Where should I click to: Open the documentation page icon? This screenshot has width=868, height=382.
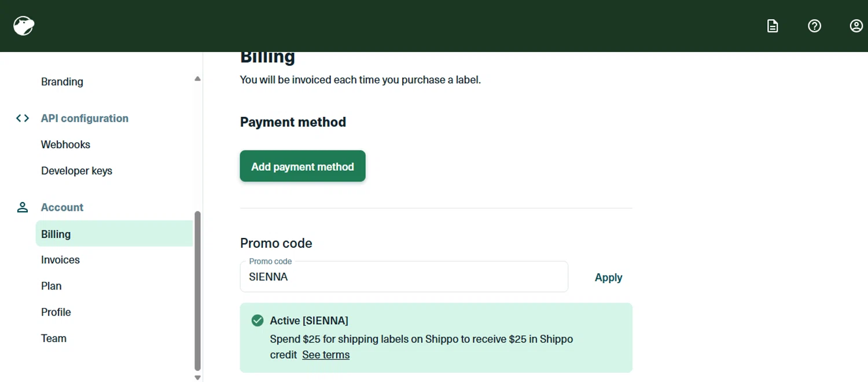pyautogui.click(x=773, y=26)
